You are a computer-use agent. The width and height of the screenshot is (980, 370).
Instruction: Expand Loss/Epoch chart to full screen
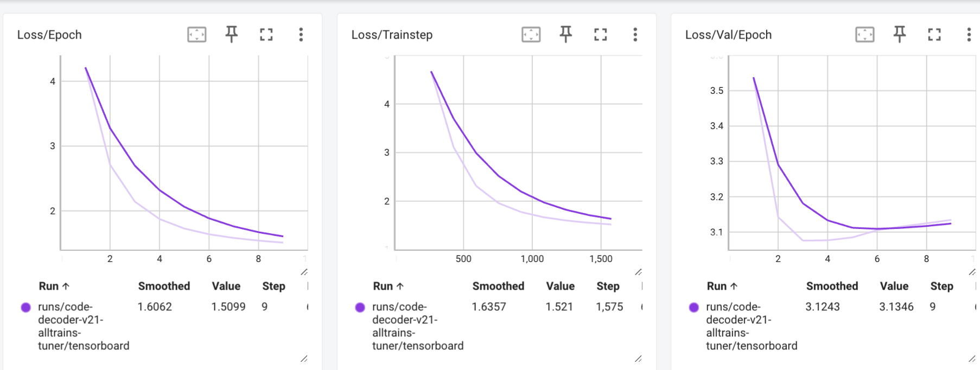tap(266, 35)
